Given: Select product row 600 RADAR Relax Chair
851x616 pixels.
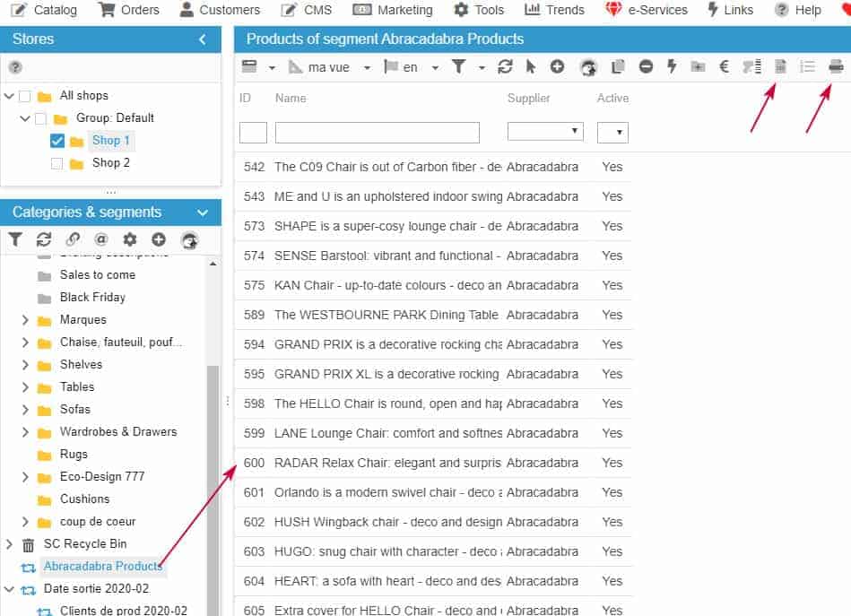Looking at the screenshot, I should (x=387, y=463).
